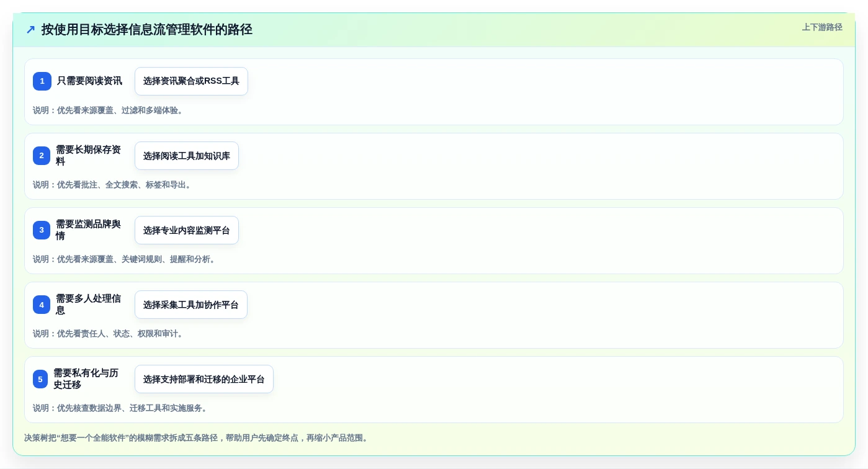The width and height of the screenshot is (868, 469).
Task: Click the 需要监测品牌舆情 label
Action: 89,230
